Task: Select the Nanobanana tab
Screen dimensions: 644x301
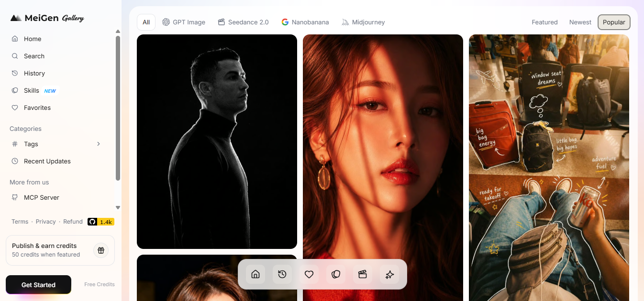Action: 305,22
